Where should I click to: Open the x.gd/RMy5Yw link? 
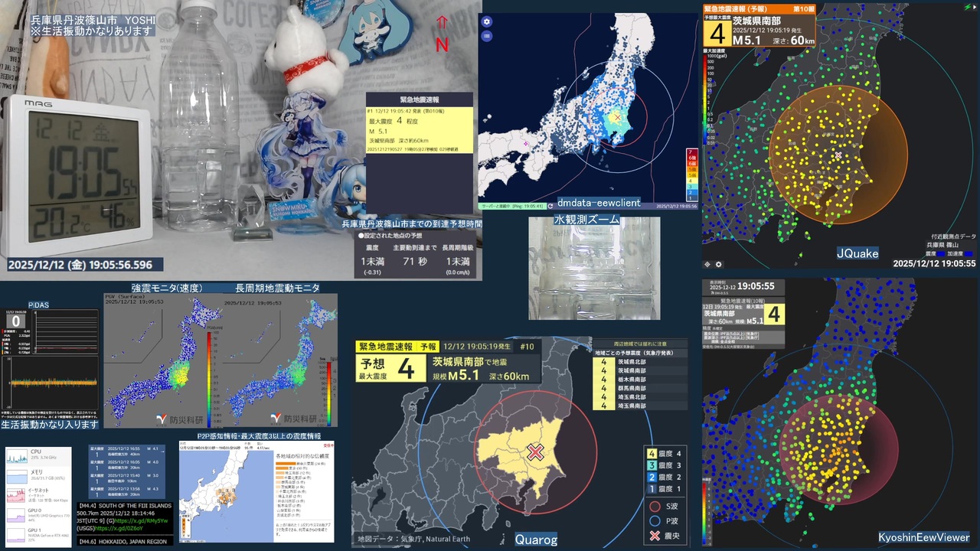tap(142, 520)
